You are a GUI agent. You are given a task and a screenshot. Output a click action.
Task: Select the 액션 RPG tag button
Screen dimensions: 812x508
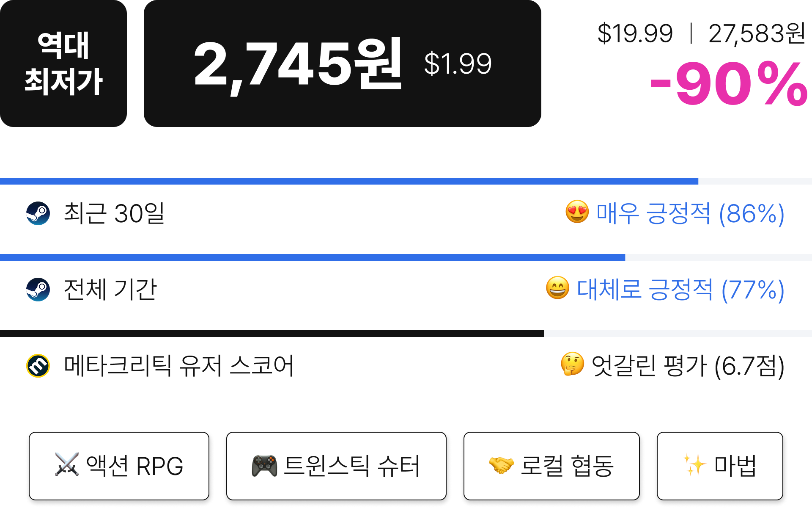coord(119,466)
